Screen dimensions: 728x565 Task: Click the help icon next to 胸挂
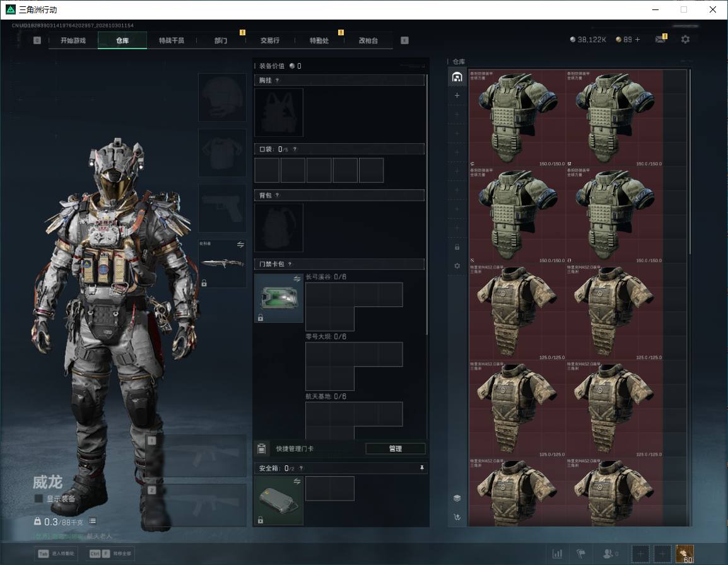[277, 80]
